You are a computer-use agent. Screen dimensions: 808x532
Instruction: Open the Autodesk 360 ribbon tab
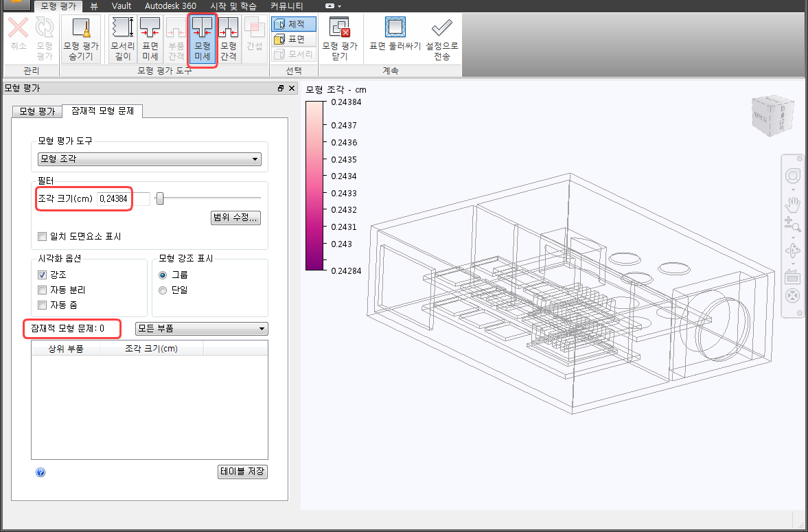[170, 6]
